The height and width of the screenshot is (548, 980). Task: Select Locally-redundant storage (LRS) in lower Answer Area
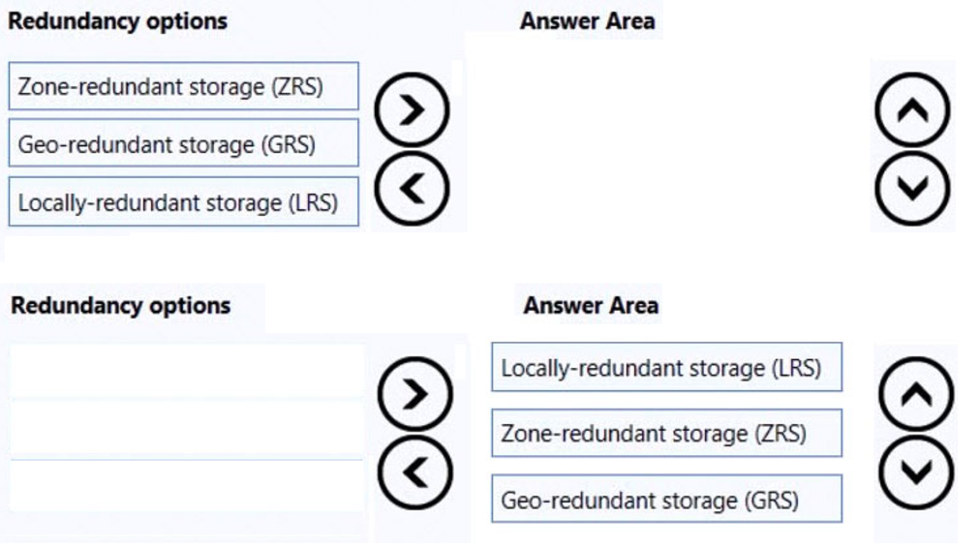coord(666,368)
